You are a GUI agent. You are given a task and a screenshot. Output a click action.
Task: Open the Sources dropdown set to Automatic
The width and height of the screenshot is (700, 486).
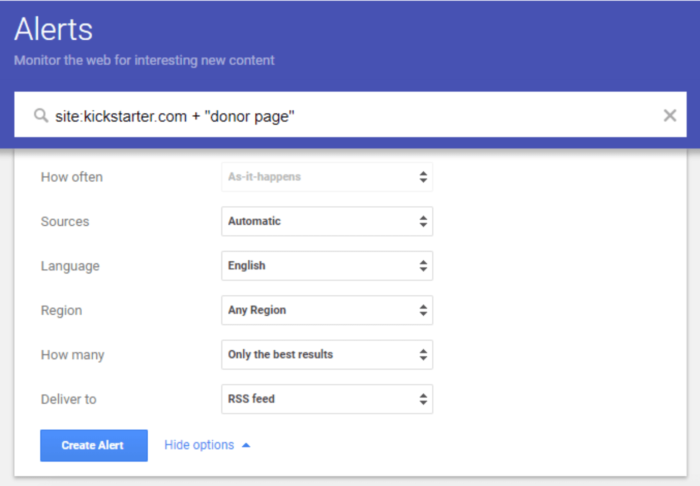pyautogui.click(x=327, y=221)
